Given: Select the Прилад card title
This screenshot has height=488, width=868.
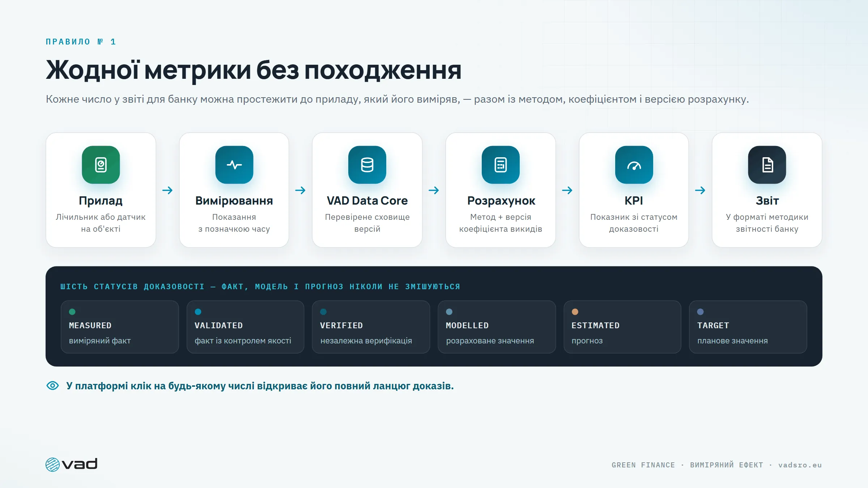Looking at the screenshot, I should pyautogui.click(x=101, y=201).
